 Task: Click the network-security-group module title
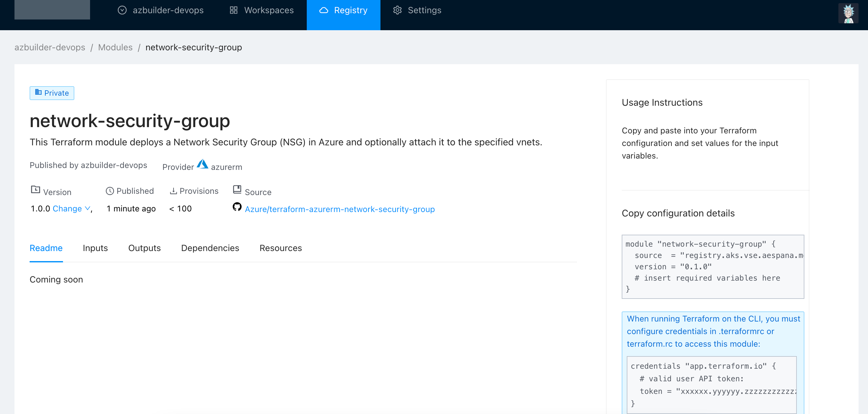130,121
